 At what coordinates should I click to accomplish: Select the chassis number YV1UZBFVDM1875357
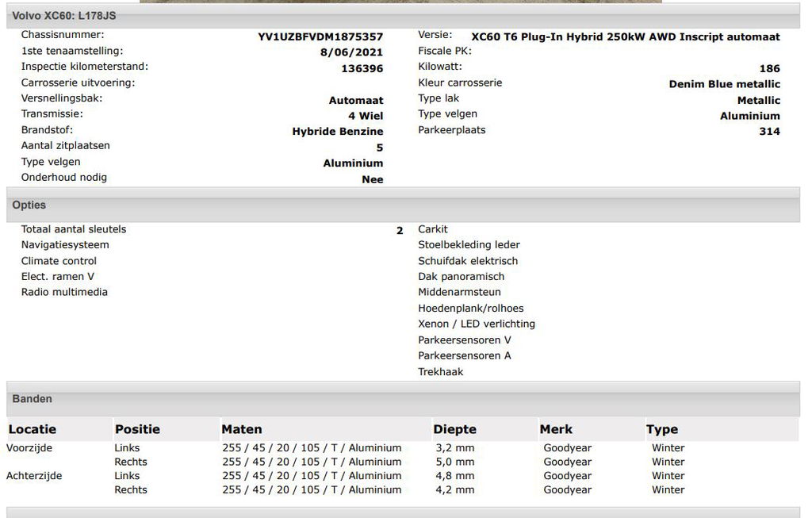pos(320,36)
